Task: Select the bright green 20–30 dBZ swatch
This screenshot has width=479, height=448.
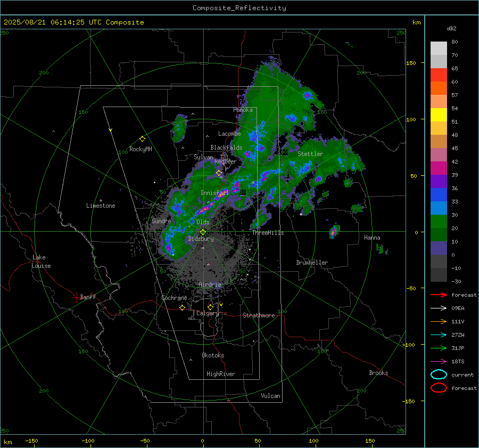Action: coord(439,222)
